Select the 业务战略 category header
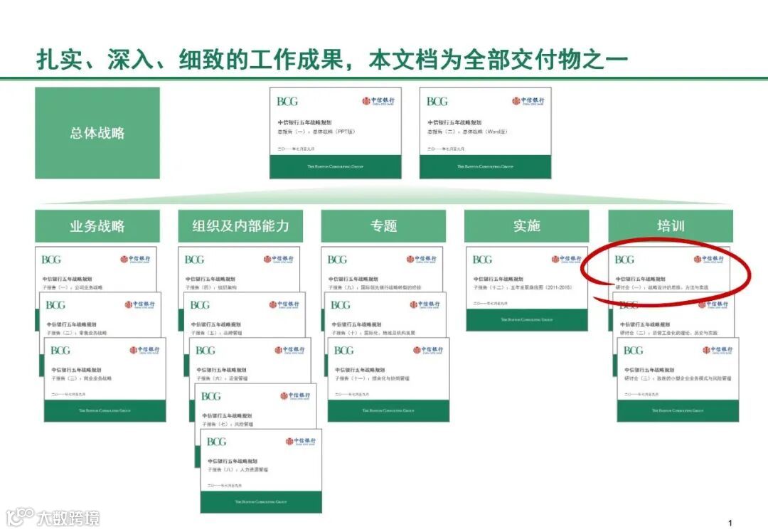This screenshot has height=532, width=768. 97,226
